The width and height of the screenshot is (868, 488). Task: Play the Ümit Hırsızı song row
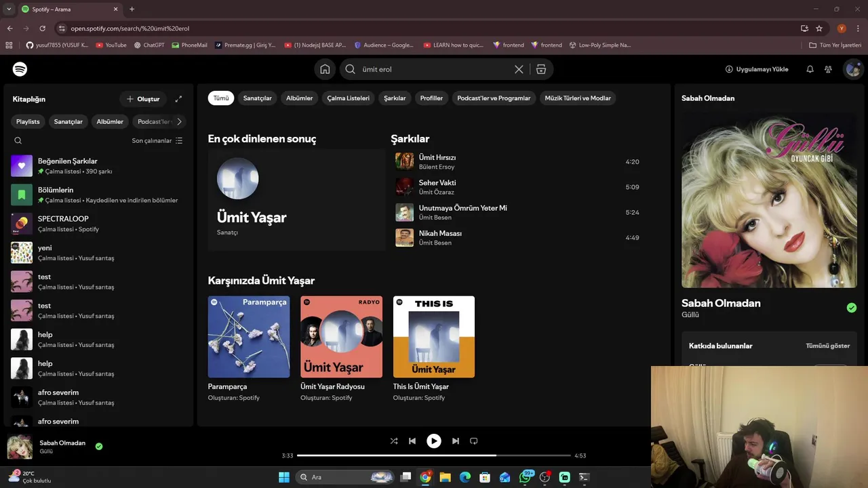(517, 161)
